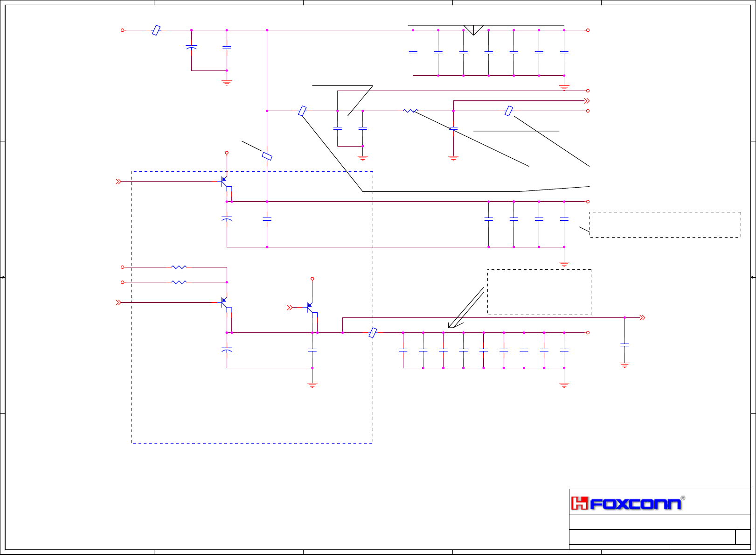The image size is (756, 555).
Task: Click the wide empty dashed note box
Action: [x=665, y=225]
